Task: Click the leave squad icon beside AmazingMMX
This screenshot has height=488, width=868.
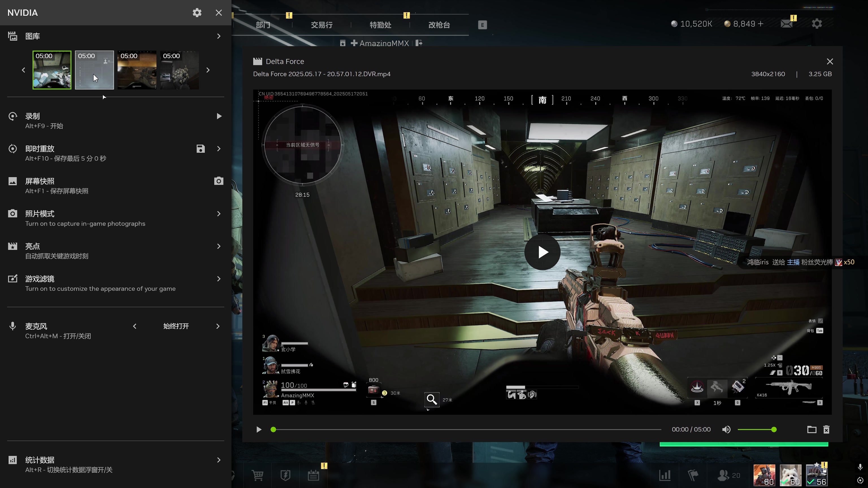Action: point(419,43)
